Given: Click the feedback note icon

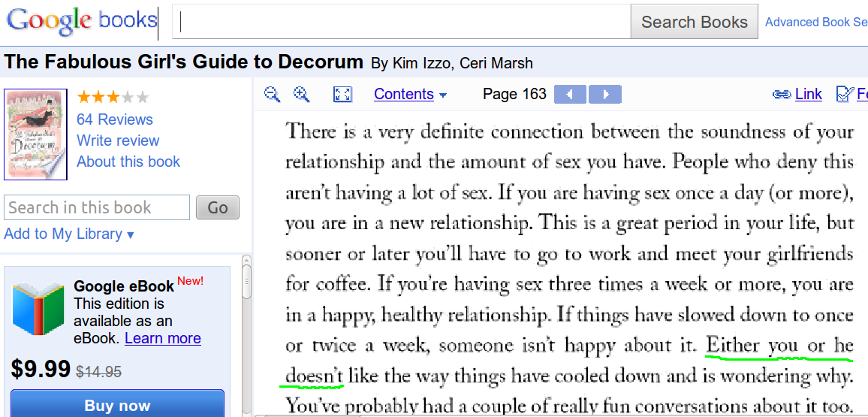Looking at the screenshot, I should pyautogui.click(x=845, y=94).
